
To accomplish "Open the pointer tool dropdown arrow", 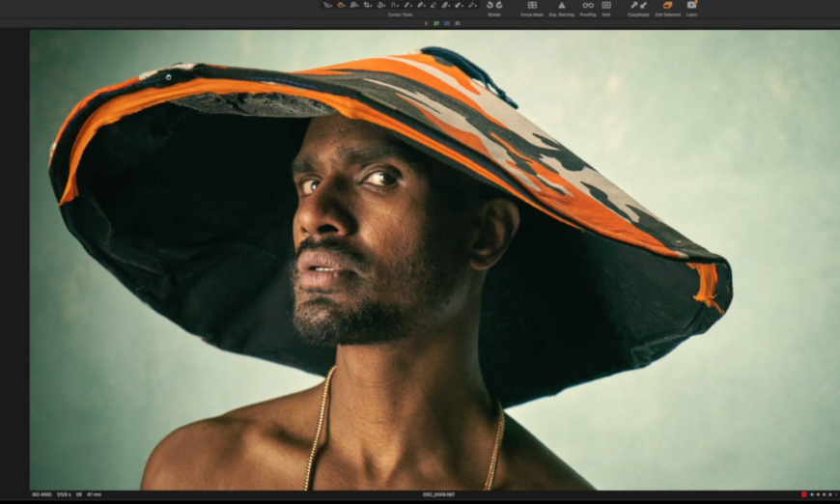I will point(332,6).
